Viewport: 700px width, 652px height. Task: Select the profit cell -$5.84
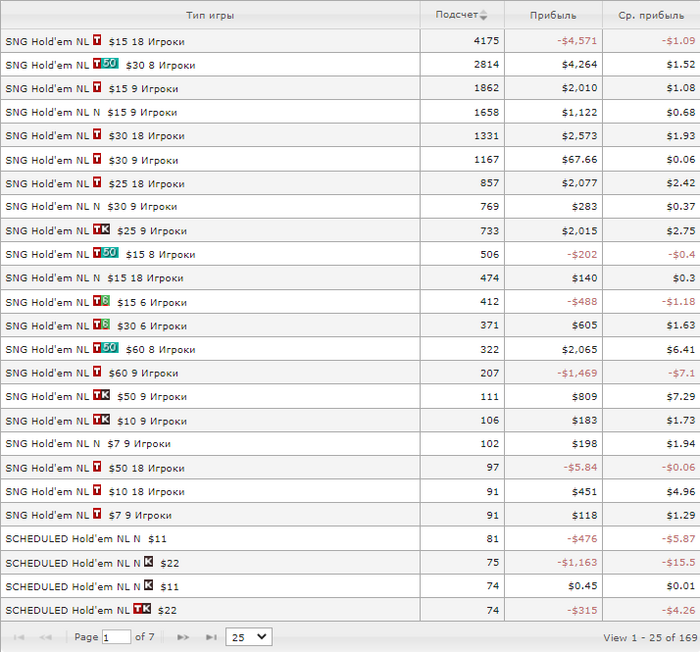pos(553,468)
